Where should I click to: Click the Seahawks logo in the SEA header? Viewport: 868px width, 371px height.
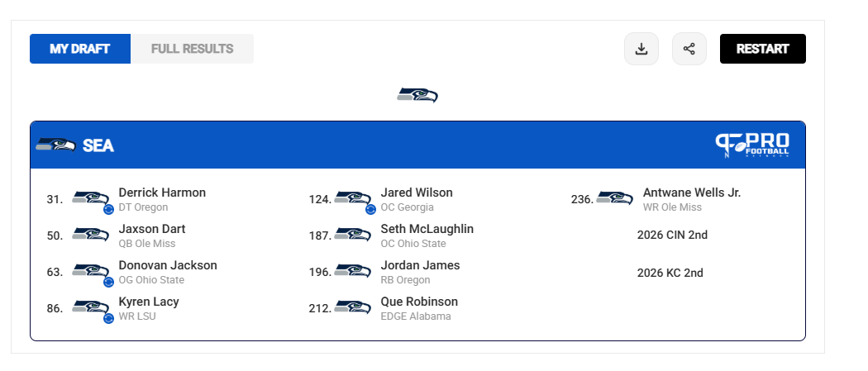pyautogui.click(x=55, y=145)
